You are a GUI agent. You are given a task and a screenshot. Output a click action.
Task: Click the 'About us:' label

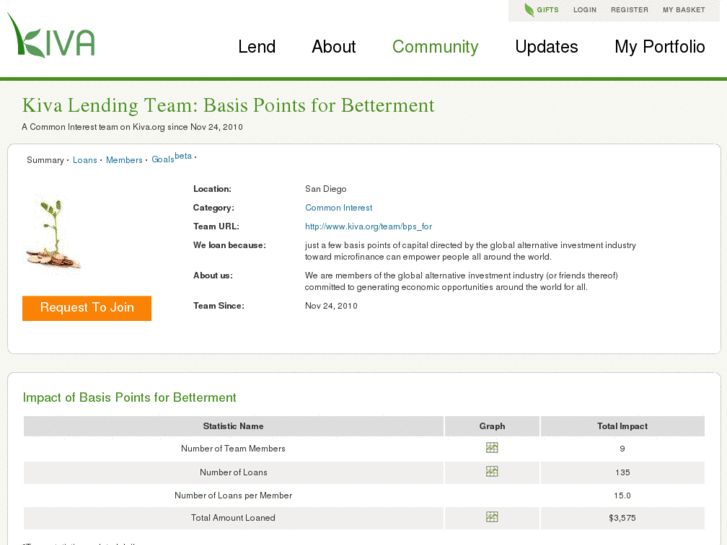[x=213, y=275]
